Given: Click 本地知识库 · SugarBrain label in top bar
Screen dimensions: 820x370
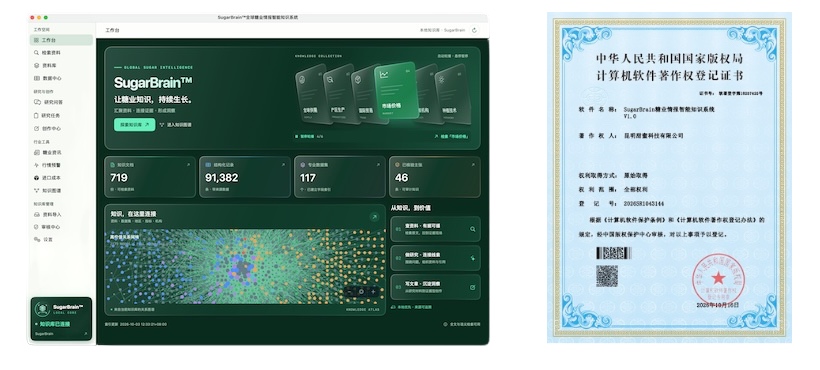Looking at the screenshot, I should point(442,30).
